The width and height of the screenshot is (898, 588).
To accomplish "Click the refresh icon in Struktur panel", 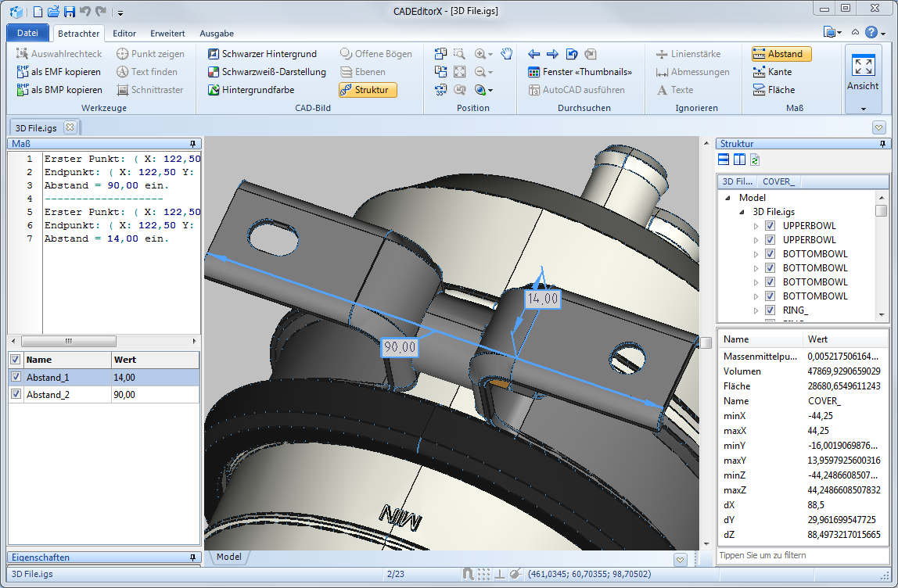I will pyautogui.click(x=755, y=160).
